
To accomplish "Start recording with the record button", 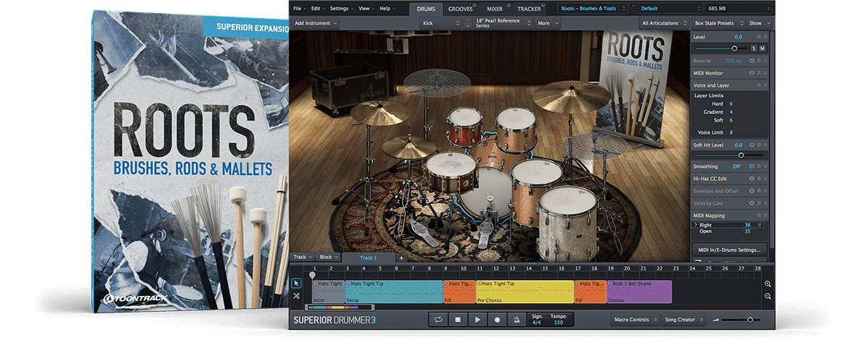I will click(496, 319).
